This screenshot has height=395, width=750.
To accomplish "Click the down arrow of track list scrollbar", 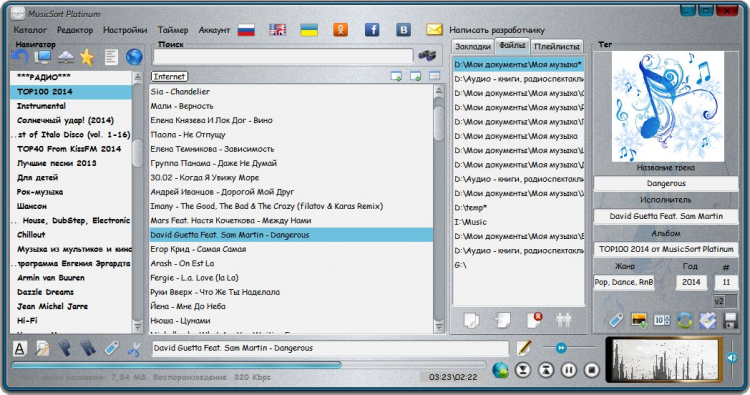I will [x=439, y=327].
